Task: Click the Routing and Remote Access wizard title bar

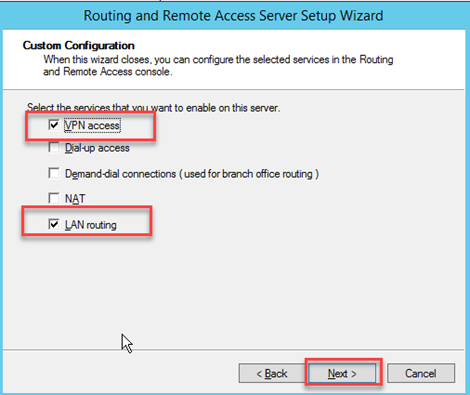Action: coord(233,16)
